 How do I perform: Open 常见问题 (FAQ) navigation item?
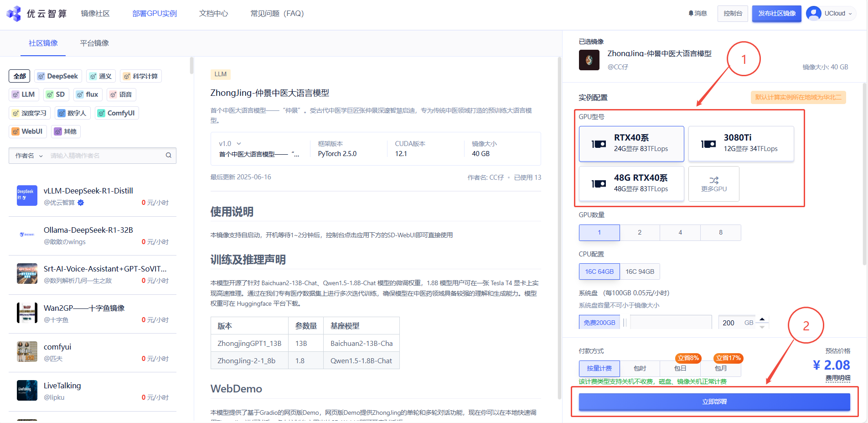[x=277, y=14]
